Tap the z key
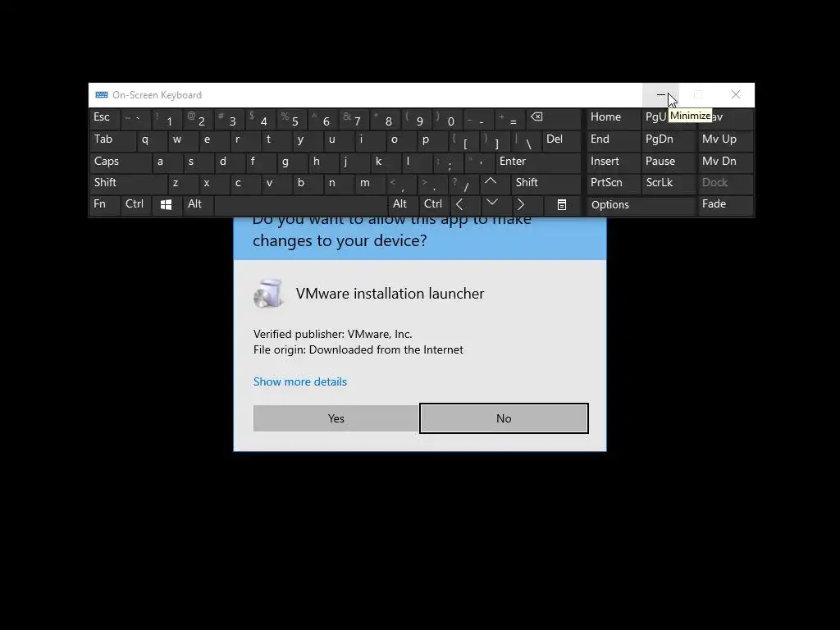This screenshot has width=840, height=630. click(x=183, y=184)
